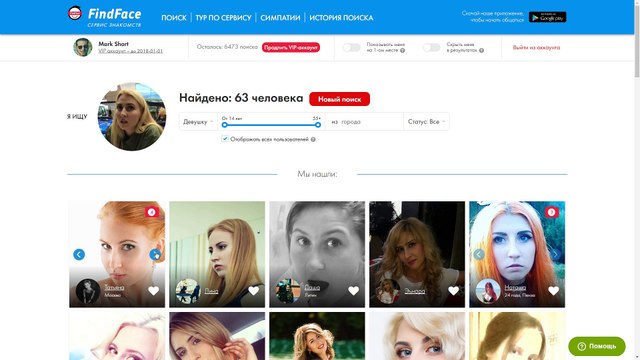Open Даша's name link
The width and height of the screenshot is (640, 360).
312,287
